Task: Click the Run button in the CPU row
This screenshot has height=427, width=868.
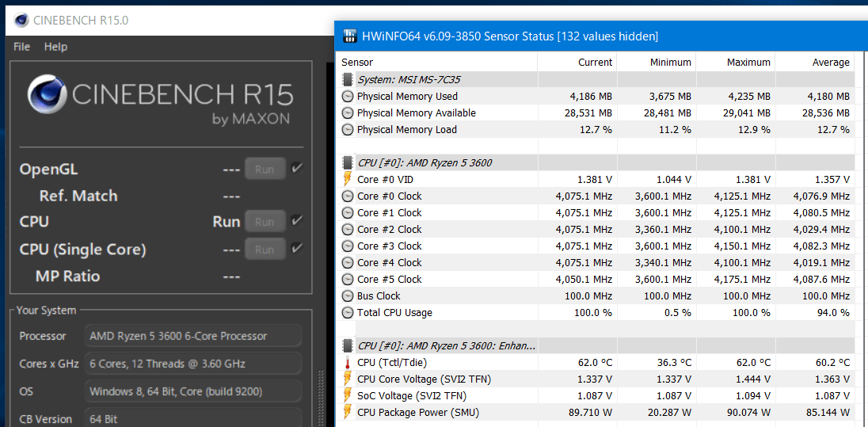Action: coord(265,222)
